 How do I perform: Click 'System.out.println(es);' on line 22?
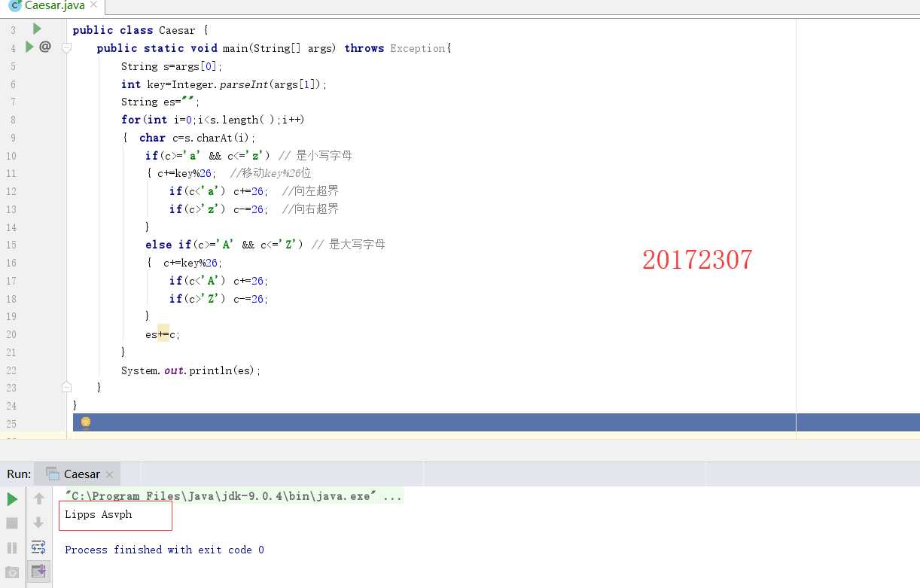pyautogui.click(x=191, y=370)
